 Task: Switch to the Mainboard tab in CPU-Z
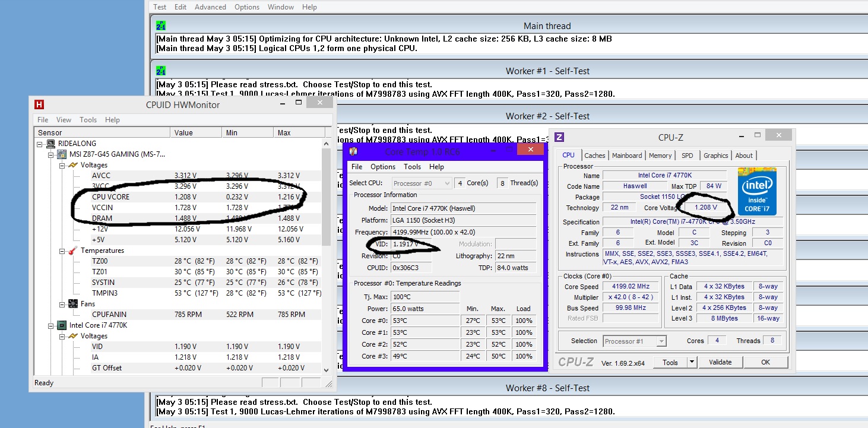point(627,156)
